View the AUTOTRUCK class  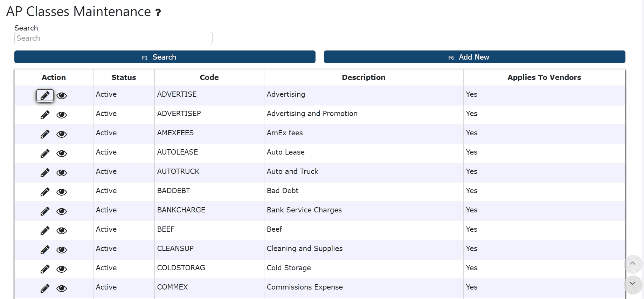(62, 173)
